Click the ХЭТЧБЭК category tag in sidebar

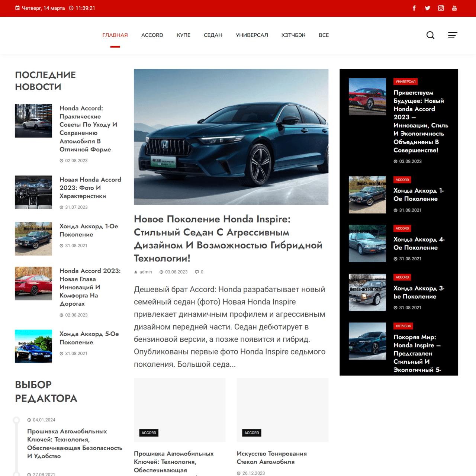coord(403,326)
